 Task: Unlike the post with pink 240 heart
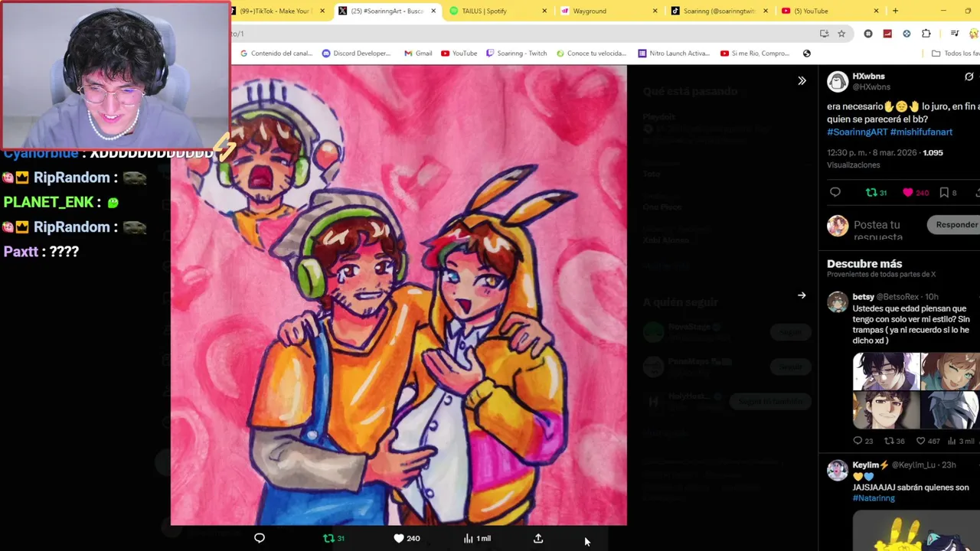(x=916, y=193)
